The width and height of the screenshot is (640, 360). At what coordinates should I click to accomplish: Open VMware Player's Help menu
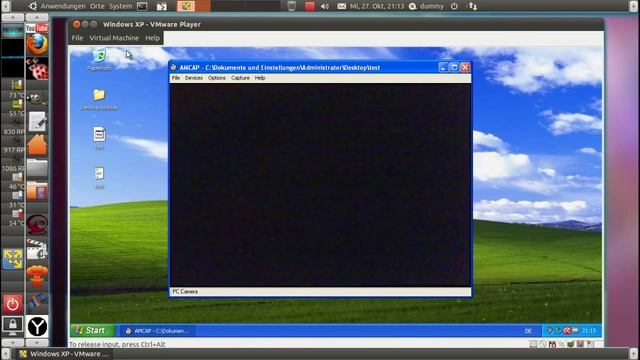[152, 38]
